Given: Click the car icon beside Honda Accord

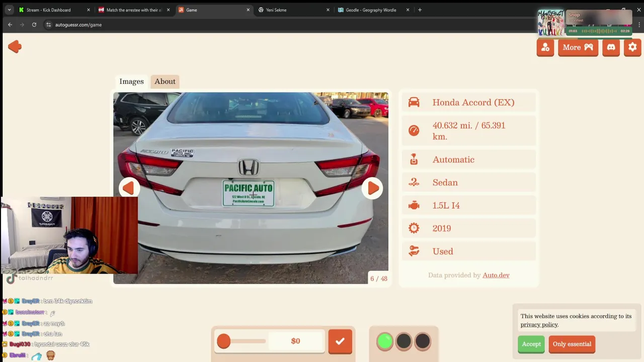Looking at the screenshot, I should pyautogui.click(x=414, y=103).
